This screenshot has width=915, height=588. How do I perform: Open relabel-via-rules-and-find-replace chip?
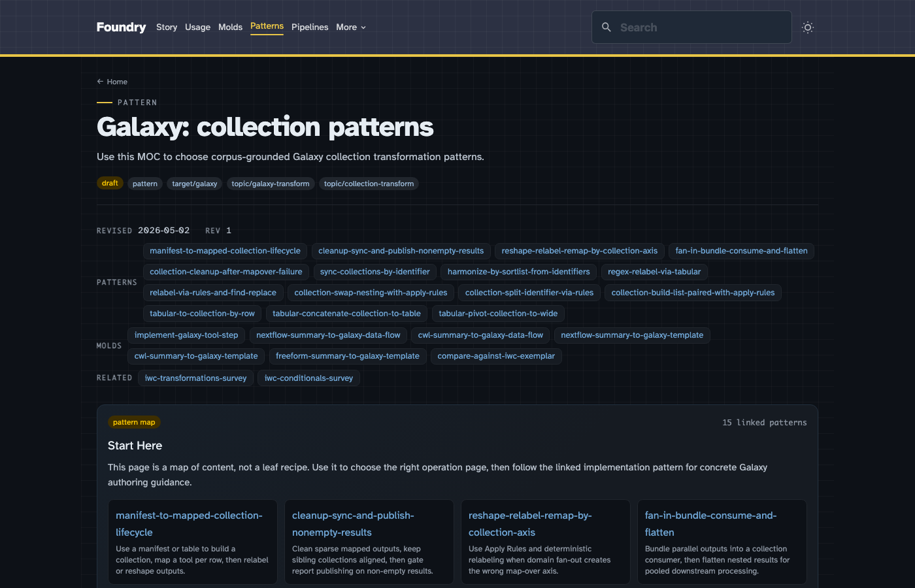[x=213, y=293]
